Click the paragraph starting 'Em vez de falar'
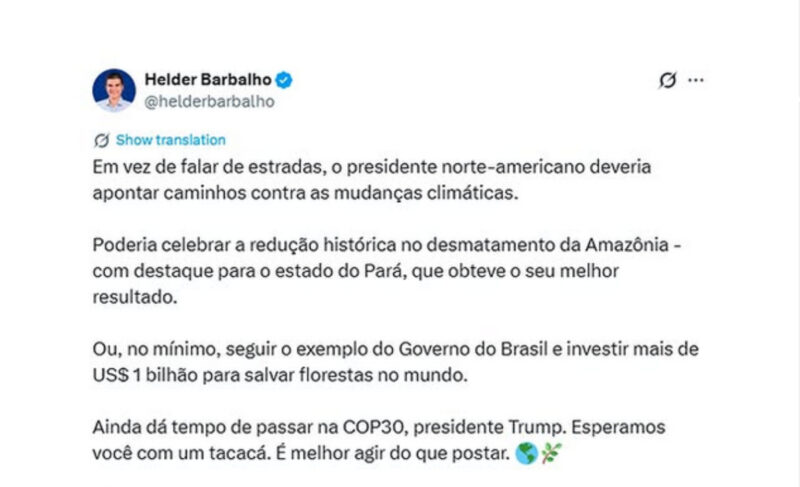The image size is (800, 487). 378,177
